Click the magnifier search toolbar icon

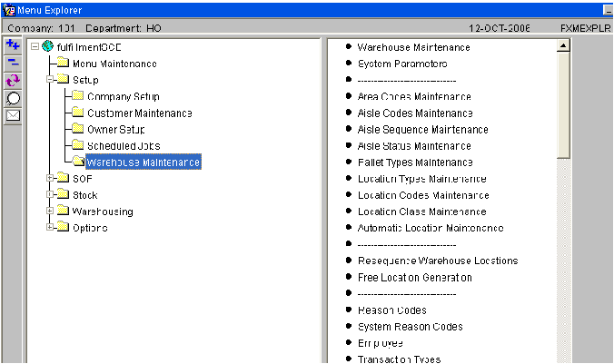(13, 98)
